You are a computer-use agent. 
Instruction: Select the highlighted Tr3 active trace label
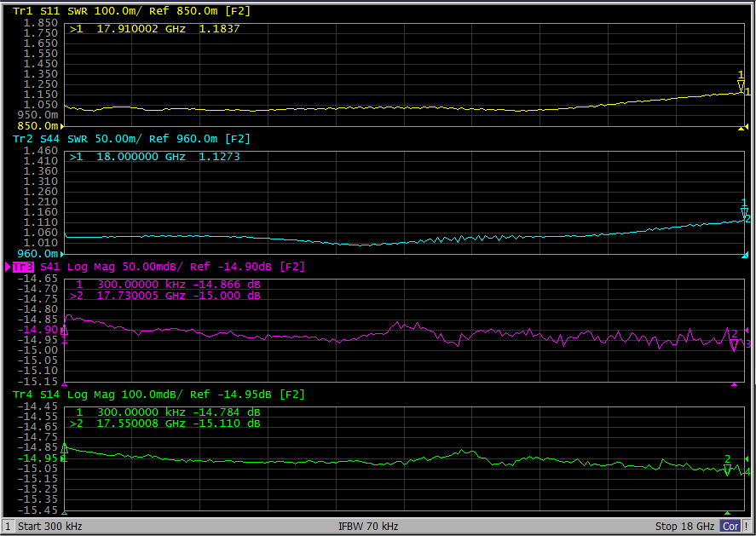point(23,267)
